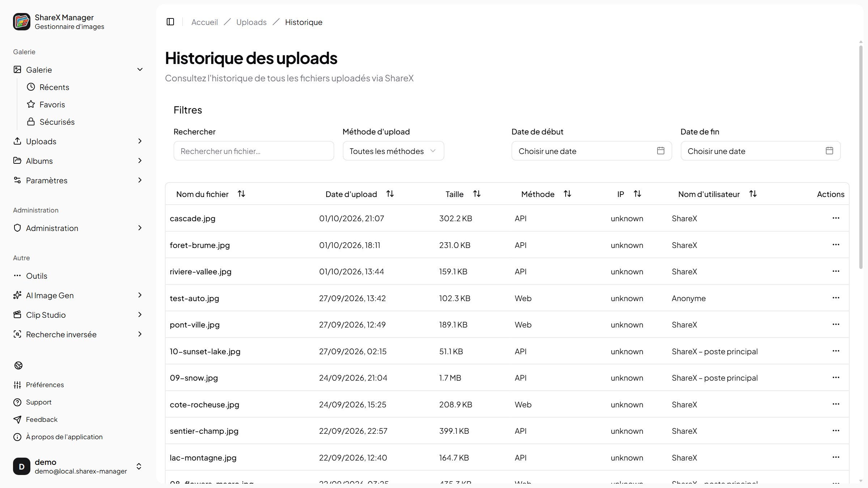868x488 pixels.
Task: Toggle the sidebar panel icon
Action: pos(170,22)
